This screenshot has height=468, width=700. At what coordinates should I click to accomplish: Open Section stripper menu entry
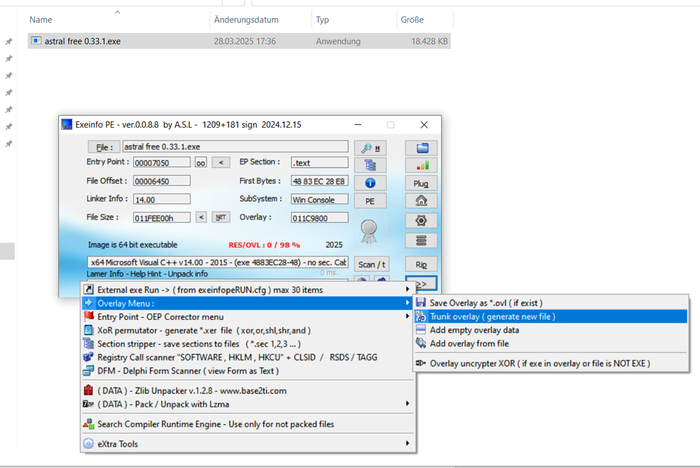(200, 343)
